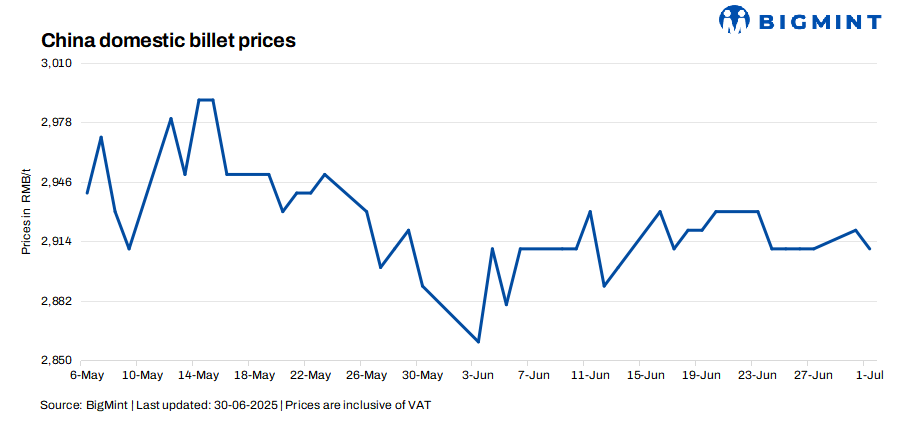Click the 30-May x-axis label
This screenshot has height=441, width=897.
coord(422,376)
